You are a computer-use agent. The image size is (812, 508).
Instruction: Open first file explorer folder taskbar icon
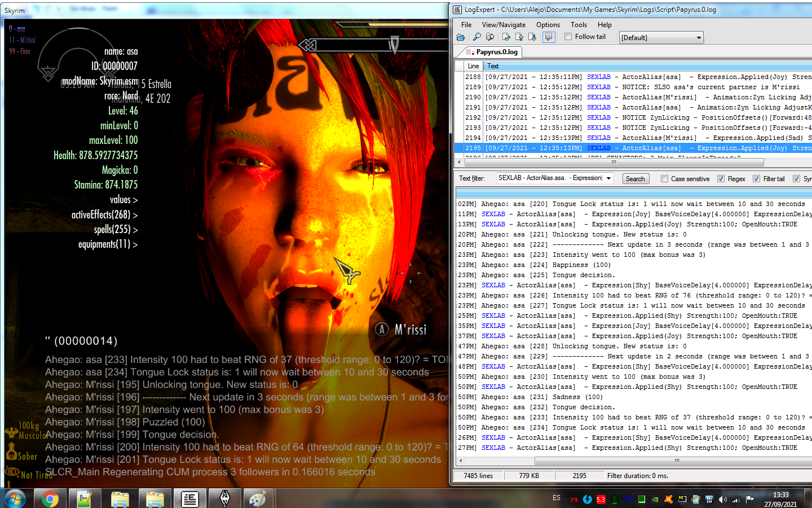tap(120, 499)
